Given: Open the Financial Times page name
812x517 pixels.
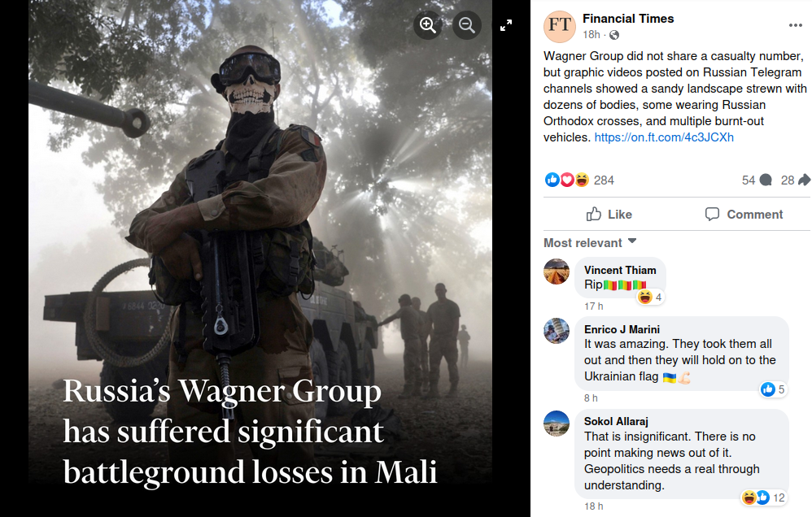Looking at the screenshot, I should click(x=628, y=19).
